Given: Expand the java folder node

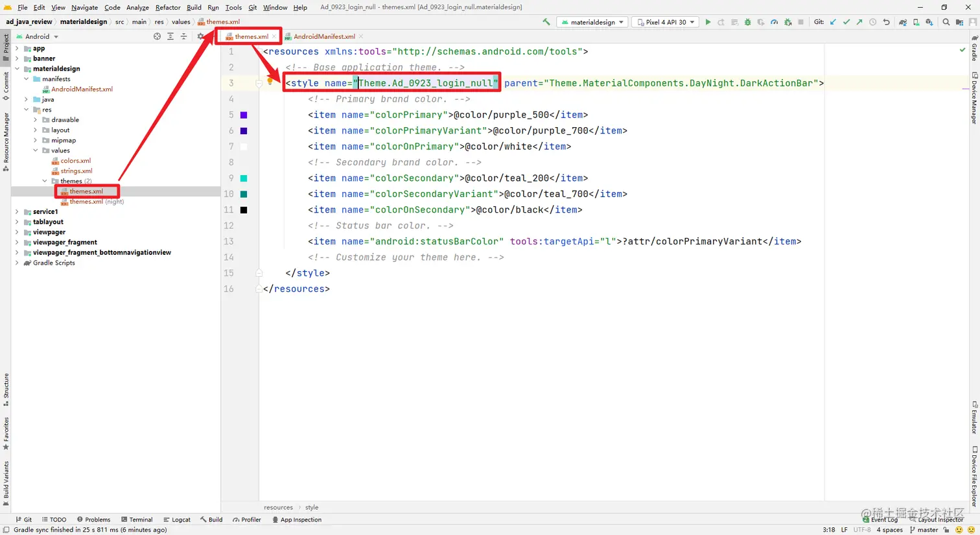Looking at the screenshot, I should (x=27, y=99).
